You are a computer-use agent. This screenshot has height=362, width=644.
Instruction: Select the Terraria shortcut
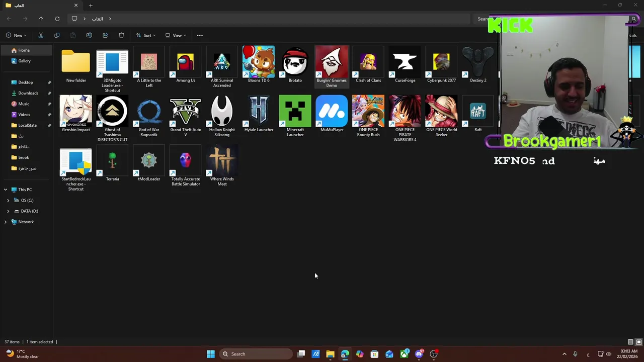112,163
